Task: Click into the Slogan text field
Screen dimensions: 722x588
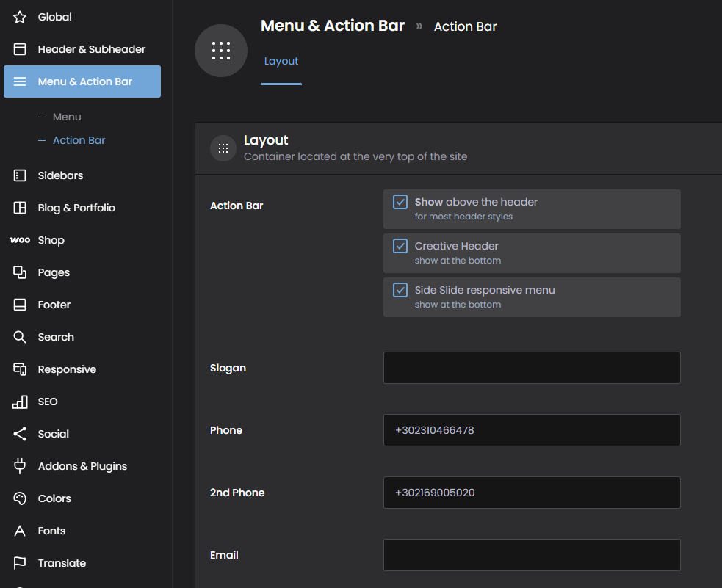Action: [532, 368]
